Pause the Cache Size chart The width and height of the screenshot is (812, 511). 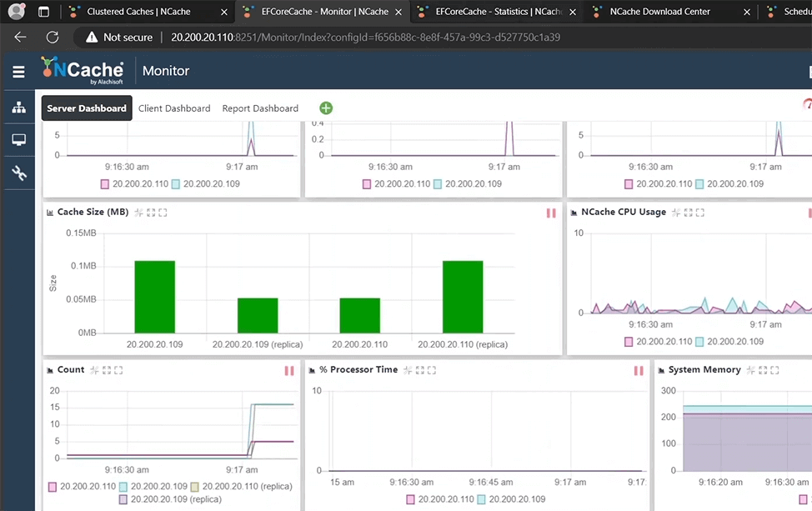(x=551, y=213)
